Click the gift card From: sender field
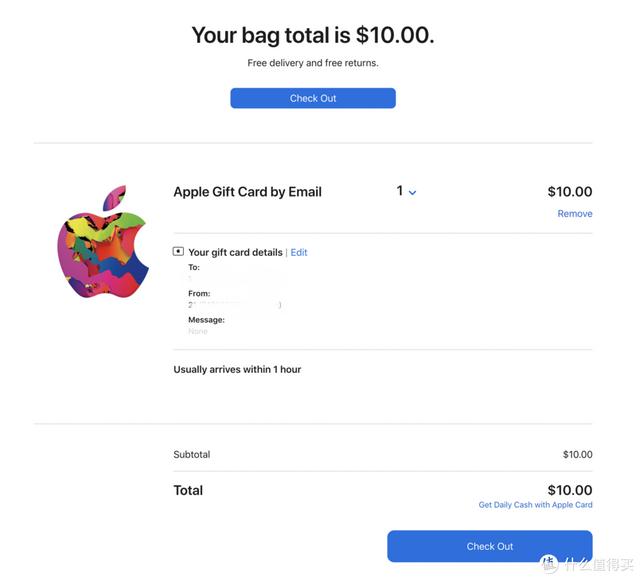 (x=199, y=294)
